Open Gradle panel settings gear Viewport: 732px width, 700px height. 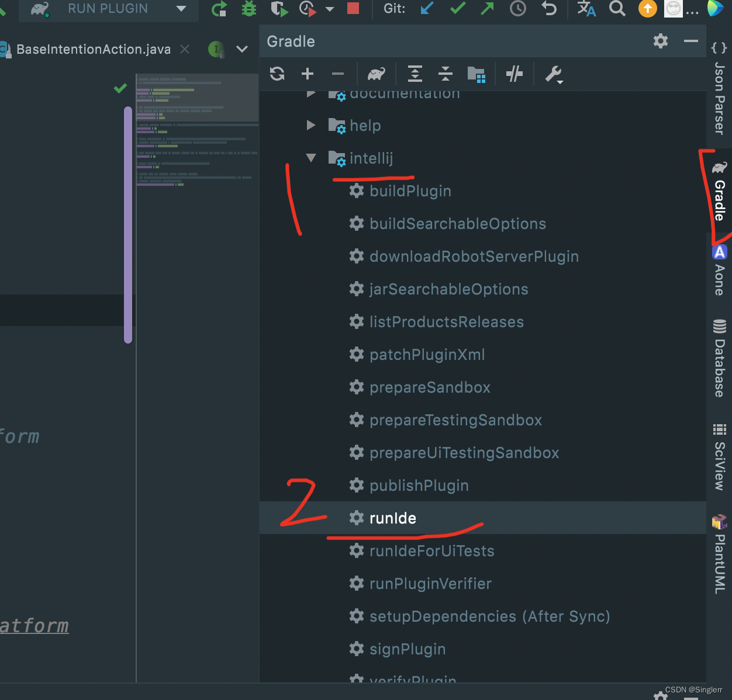pos(661,41)
